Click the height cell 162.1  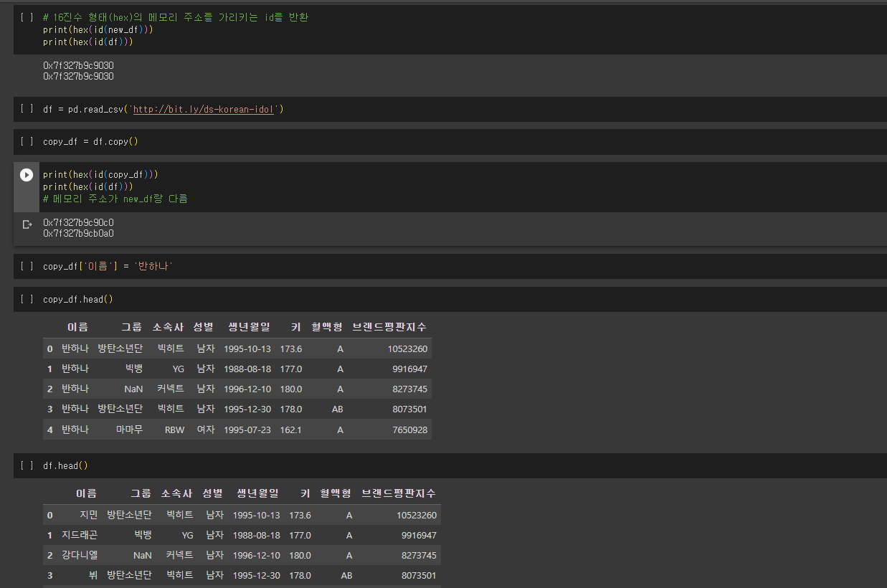291,430
